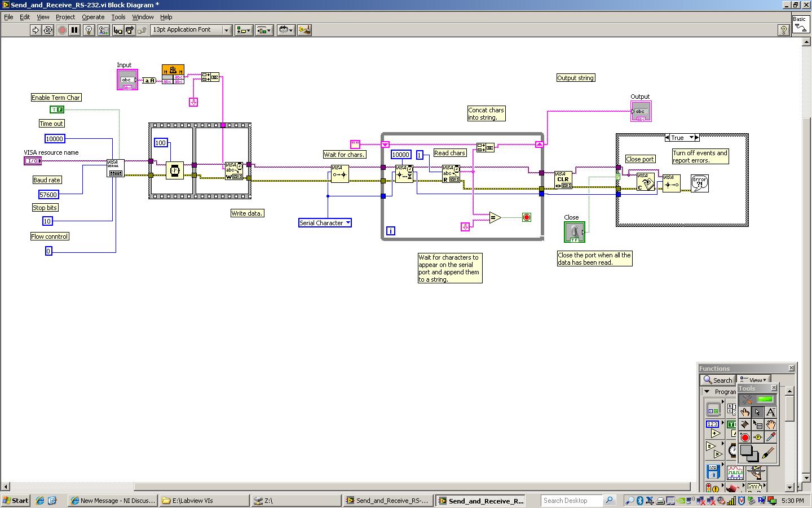This screenshot has width=812, height=508.
Task: Click the View button in Functions palette
Action: click(x=753, y=380)
